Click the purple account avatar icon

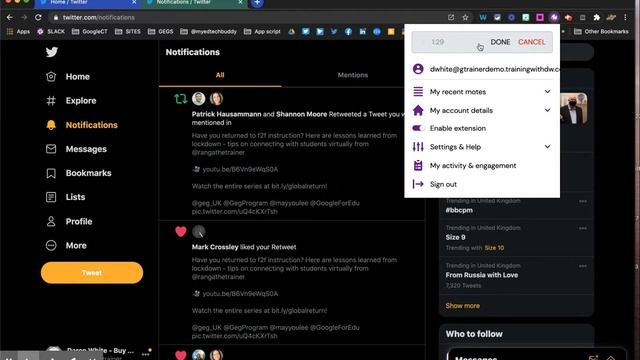click(418, 69)
